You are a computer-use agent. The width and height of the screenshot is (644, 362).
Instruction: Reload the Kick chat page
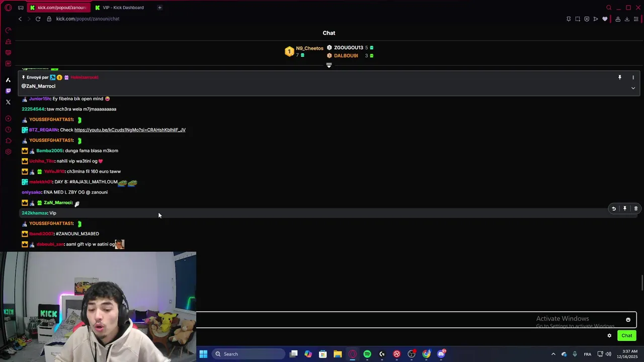point(38,19)
